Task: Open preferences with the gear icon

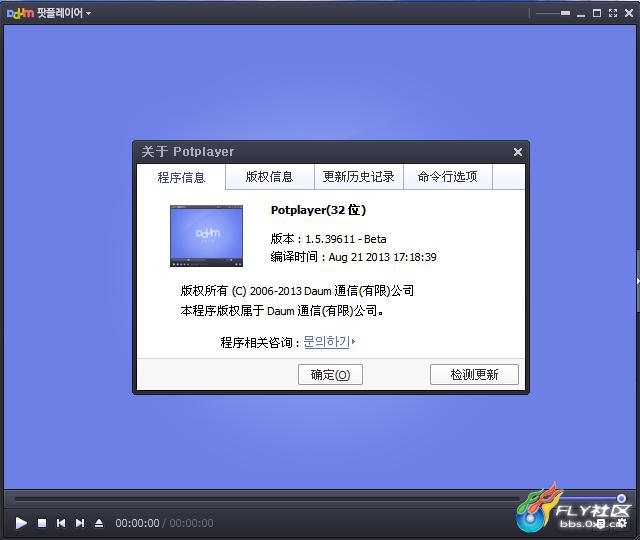Action: pos(622,523)
